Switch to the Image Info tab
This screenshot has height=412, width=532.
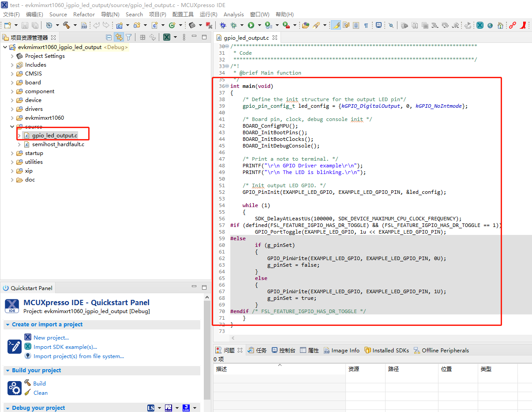(341, 350)
